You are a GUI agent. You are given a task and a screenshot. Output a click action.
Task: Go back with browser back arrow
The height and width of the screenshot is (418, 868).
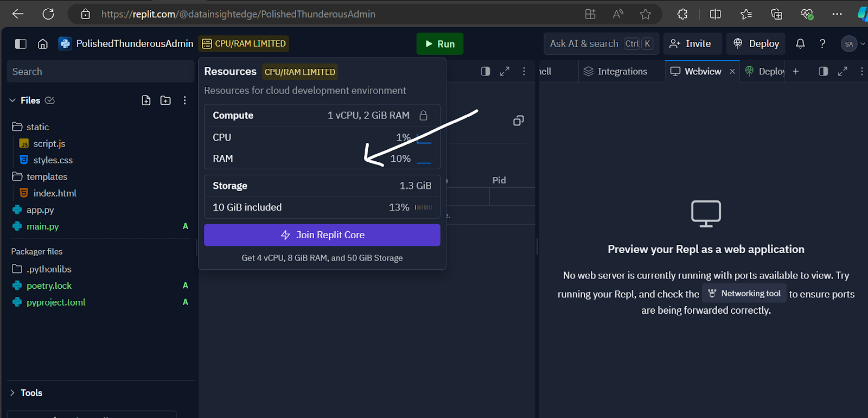coord(18,14)
